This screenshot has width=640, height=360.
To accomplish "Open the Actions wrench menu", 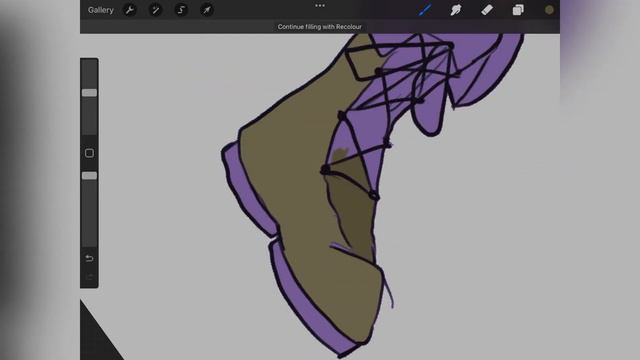I will tap(130, 10).
